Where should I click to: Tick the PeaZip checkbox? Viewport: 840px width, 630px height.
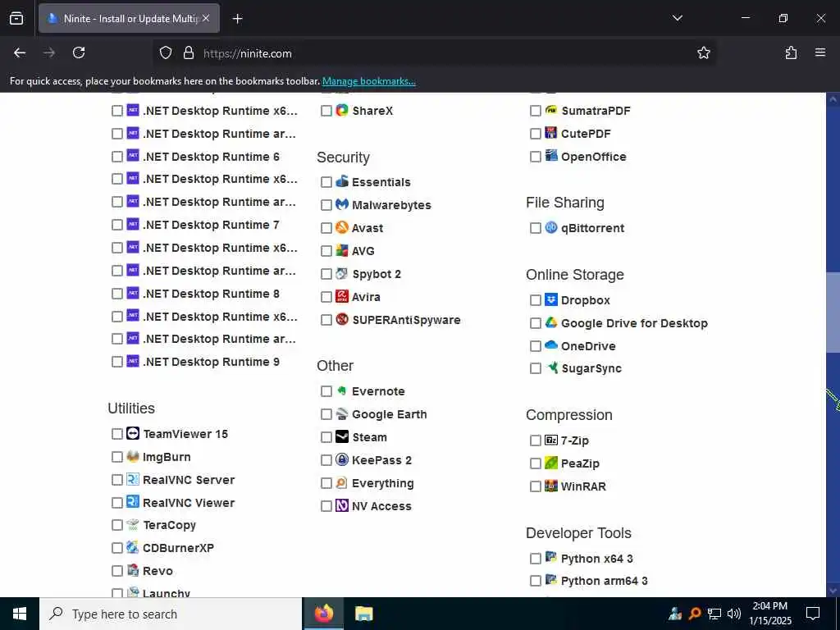[535, 463]
